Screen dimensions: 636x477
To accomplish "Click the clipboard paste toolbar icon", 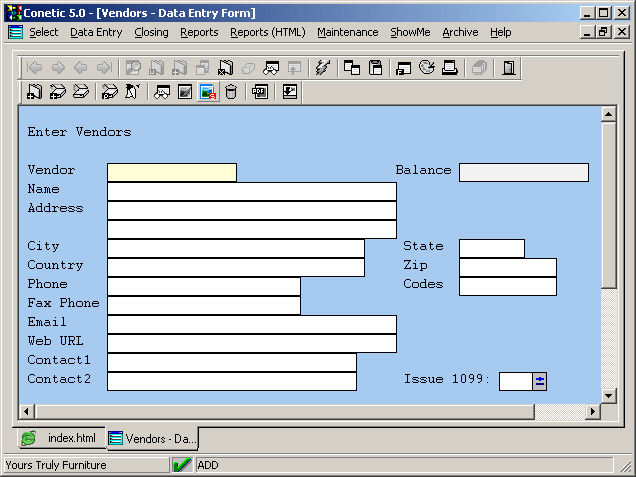I will point(376,68).
